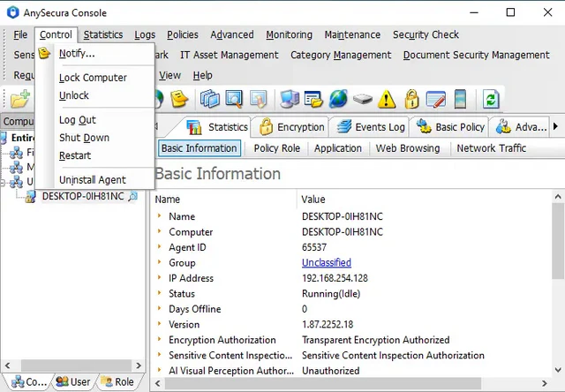The height and width of the screenshot is (392, 565).
Task: Choose Lock Computer from Control menu
Action: (95, 78)
